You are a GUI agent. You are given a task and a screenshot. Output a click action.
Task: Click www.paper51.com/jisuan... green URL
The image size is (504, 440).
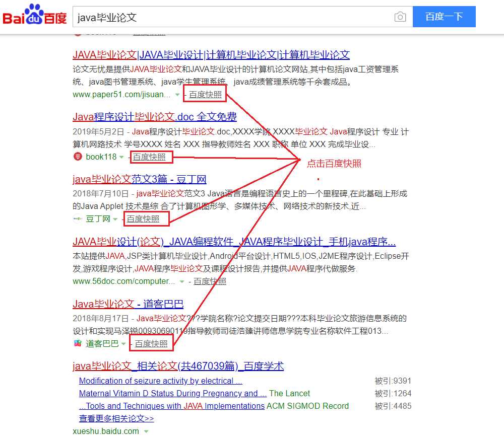point(121,95)
